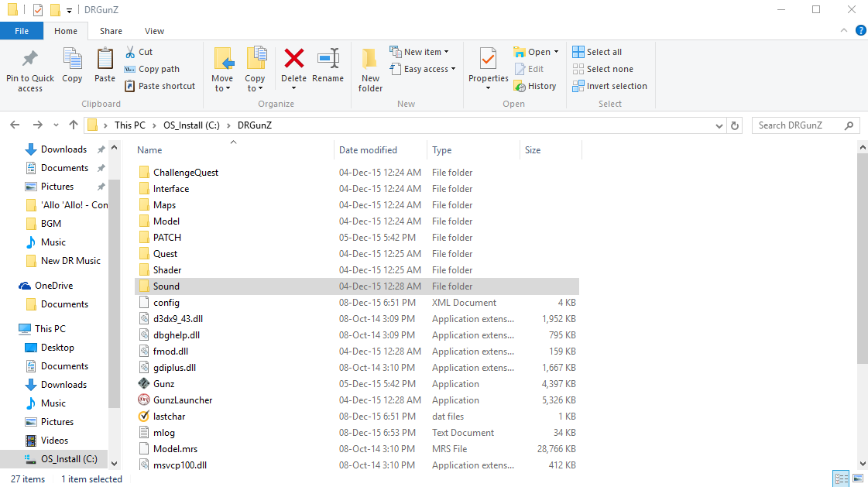The height and width of the screenshot is (487, 868).
Task: Open recent locations dropdown arrow
Action: point(56,125)
